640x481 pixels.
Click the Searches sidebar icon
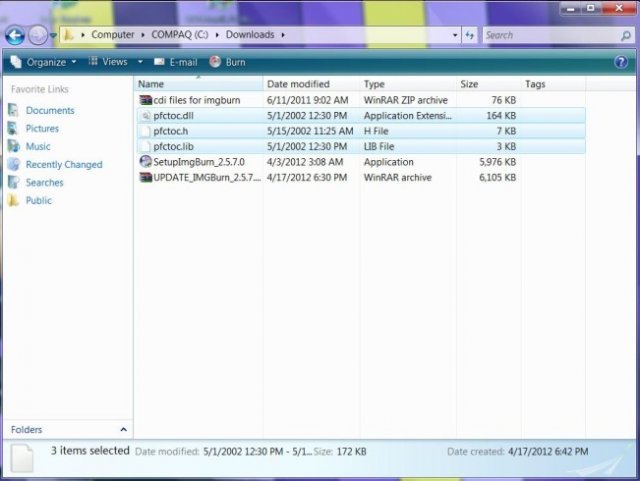coord(13,182)
